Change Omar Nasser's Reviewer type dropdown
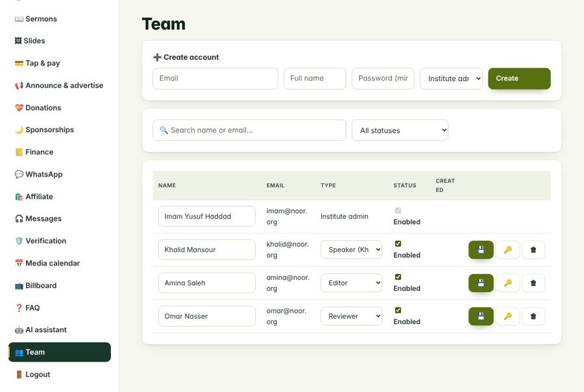 pos(351,316)
